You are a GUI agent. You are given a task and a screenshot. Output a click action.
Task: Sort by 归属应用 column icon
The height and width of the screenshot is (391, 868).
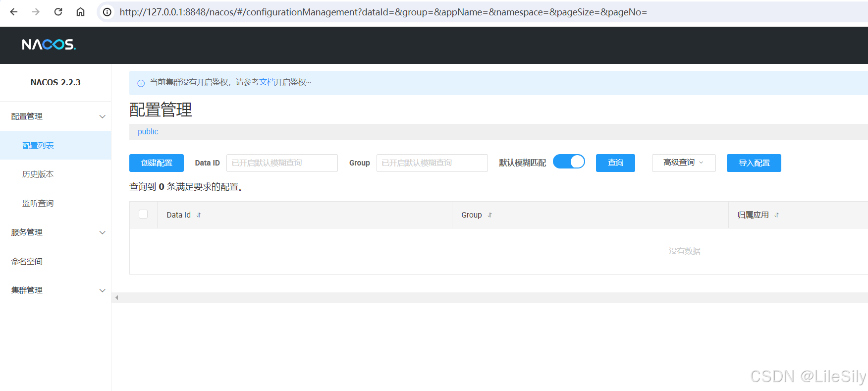pos(777,215)
